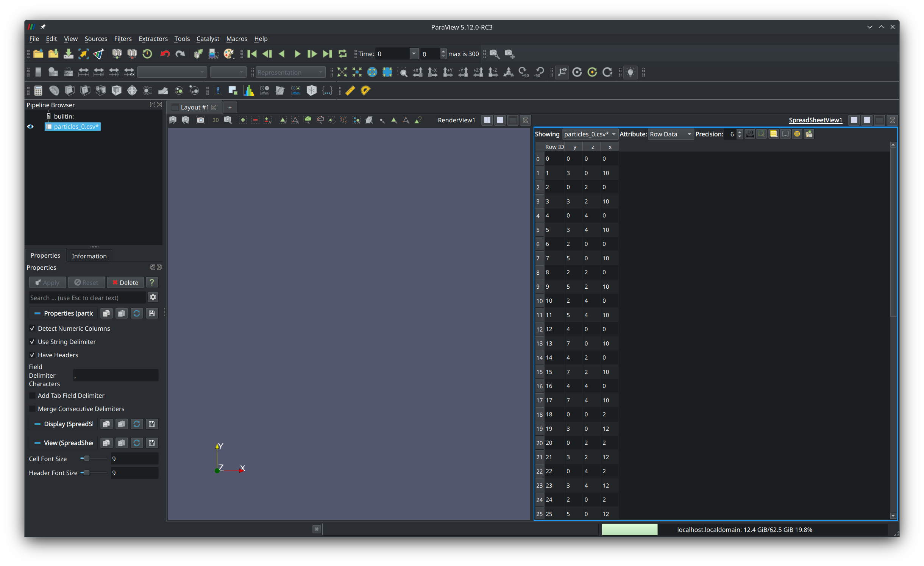Open the color array dropdown in toolbar

point(172,72)
